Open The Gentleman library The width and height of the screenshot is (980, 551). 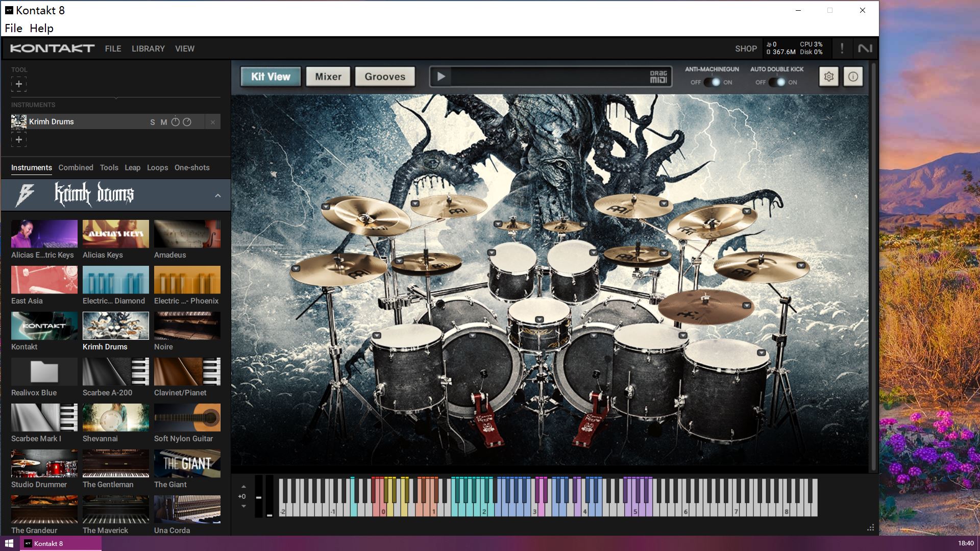point(116,463)
